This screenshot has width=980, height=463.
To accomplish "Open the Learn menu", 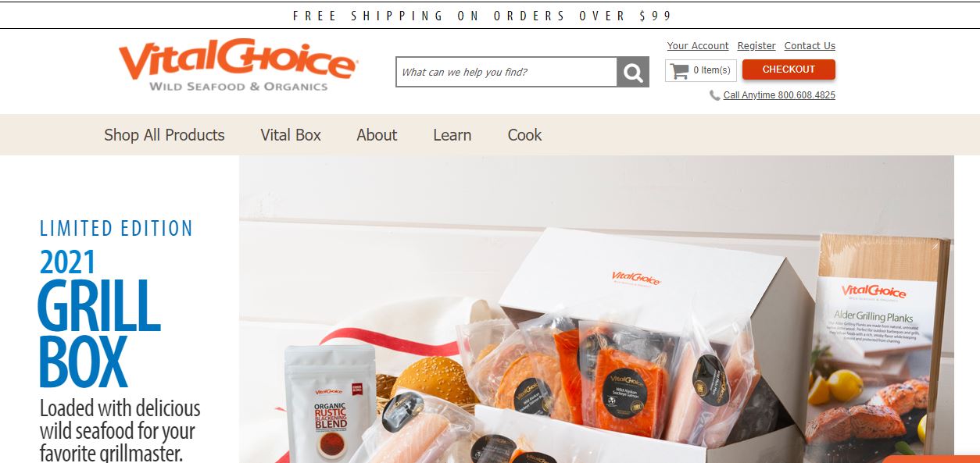I will tap(452, 135).
